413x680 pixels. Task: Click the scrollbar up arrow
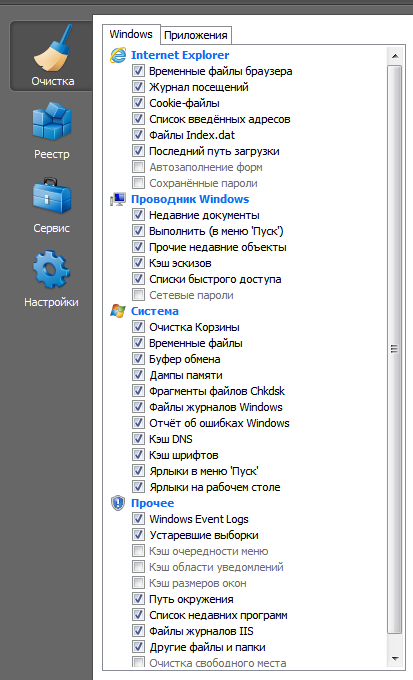tap(395, 56)
